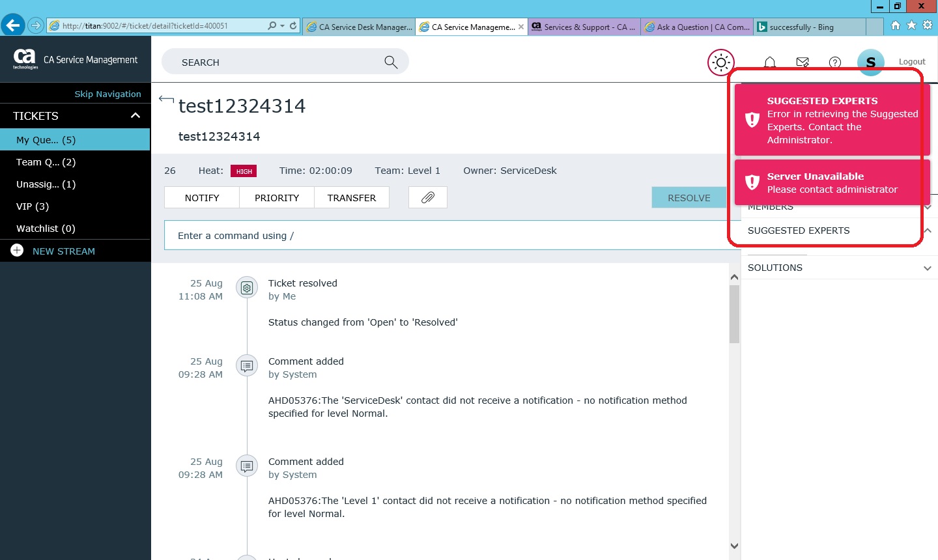Click the browser favorites star icon
Screen dimensions: 938x560
(x=911, y=25)
